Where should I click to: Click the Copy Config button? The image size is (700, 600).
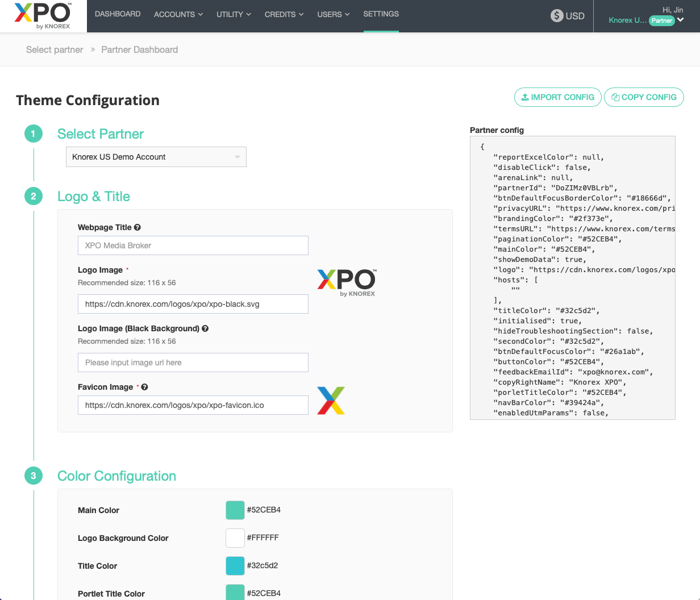pos(644,97)
